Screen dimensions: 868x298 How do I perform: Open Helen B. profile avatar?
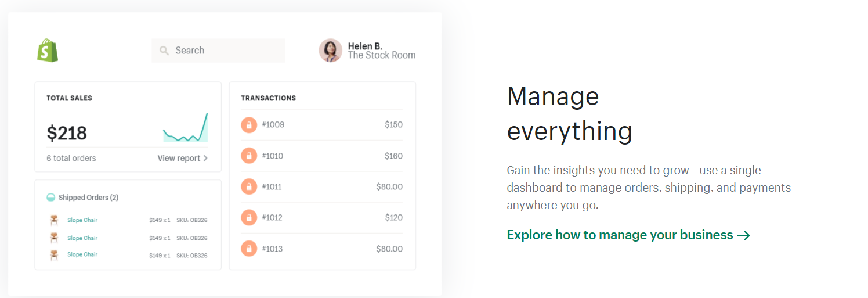330,51
